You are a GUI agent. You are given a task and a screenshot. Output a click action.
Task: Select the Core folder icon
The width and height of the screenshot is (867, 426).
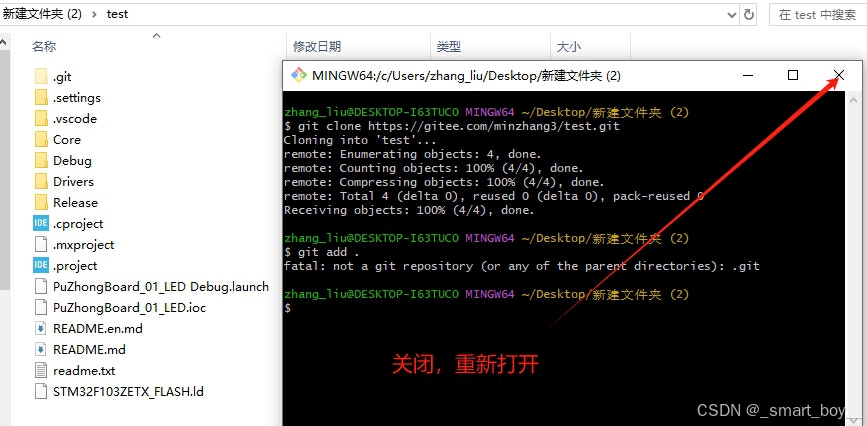tap(41, 139)
